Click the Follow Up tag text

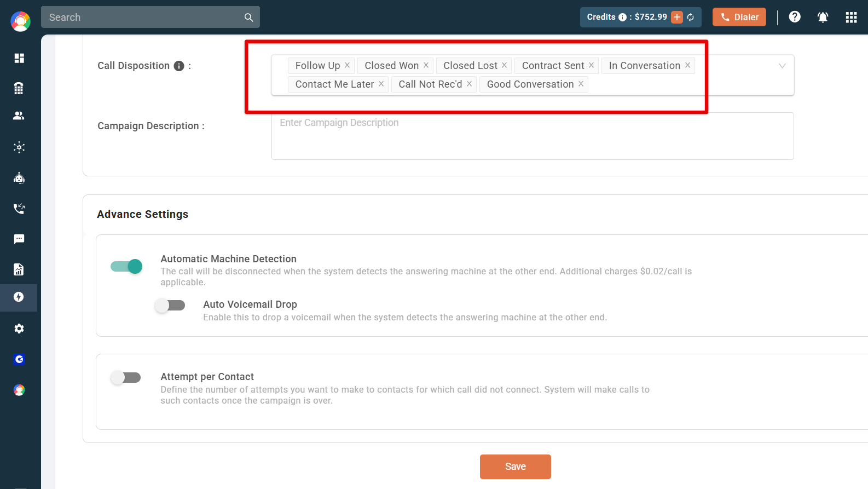(x=317, y=66)
